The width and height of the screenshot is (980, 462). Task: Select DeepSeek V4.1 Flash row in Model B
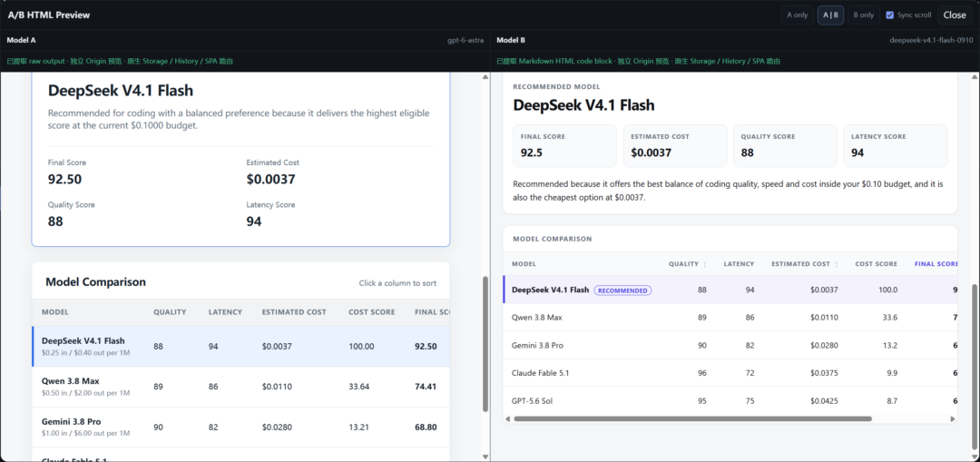(x=730, y=290)
